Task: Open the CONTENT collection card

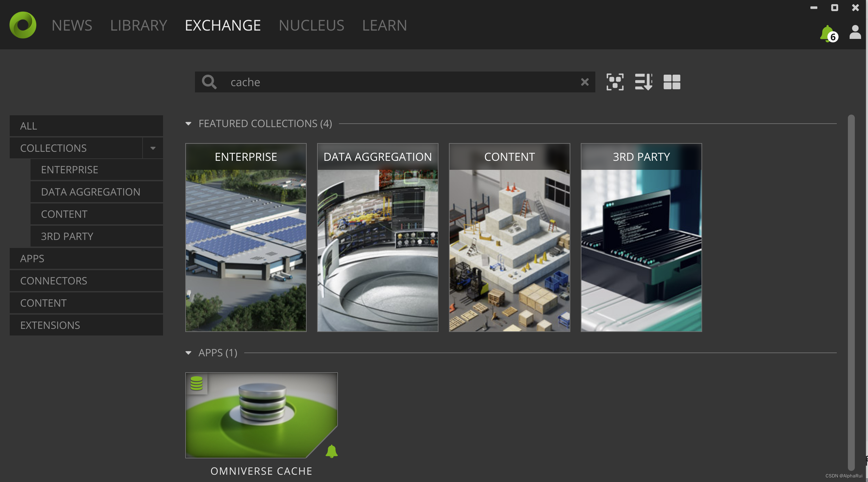Action: [510, 238]
